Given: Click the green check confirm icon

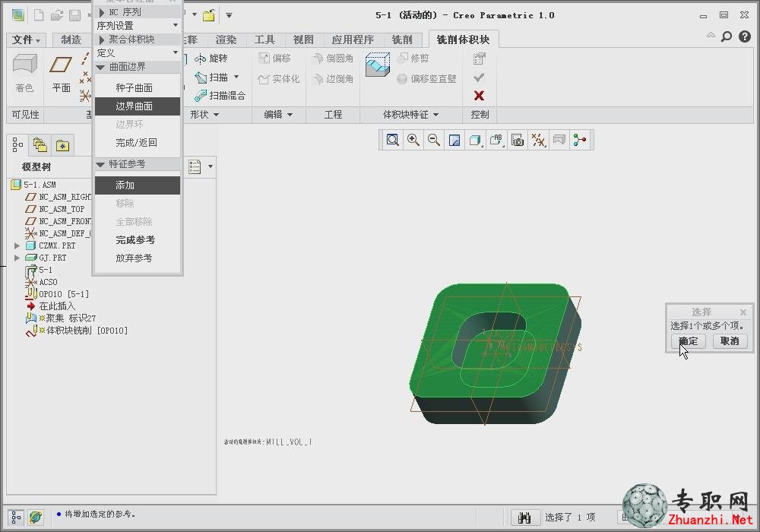Looking at the screenshot, I should pyautogui.click(x=479, y=77).
